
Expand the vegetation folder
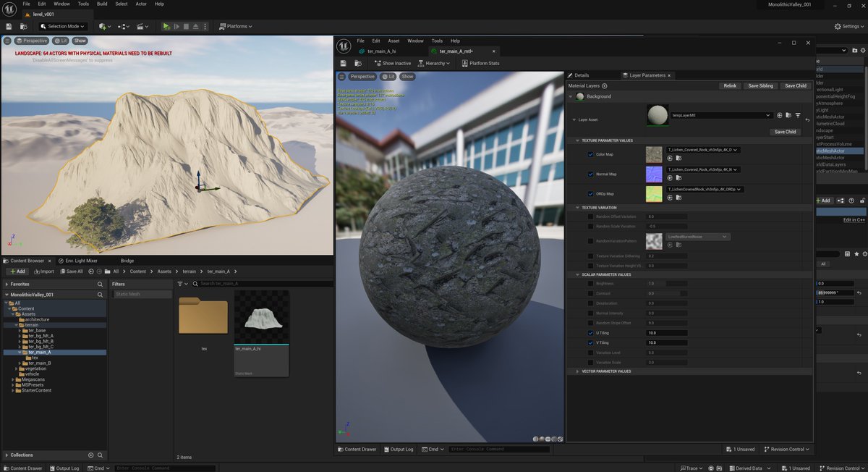17,368
